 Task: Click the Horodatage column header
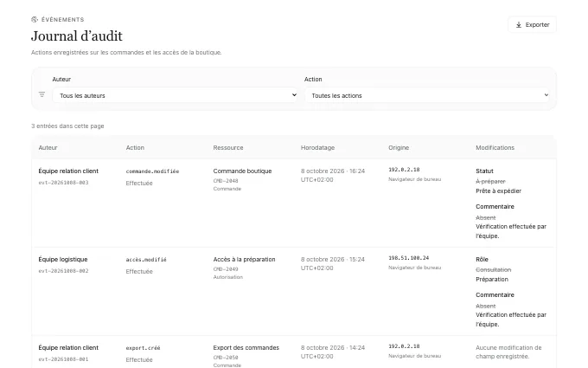(x=317, y=147)
